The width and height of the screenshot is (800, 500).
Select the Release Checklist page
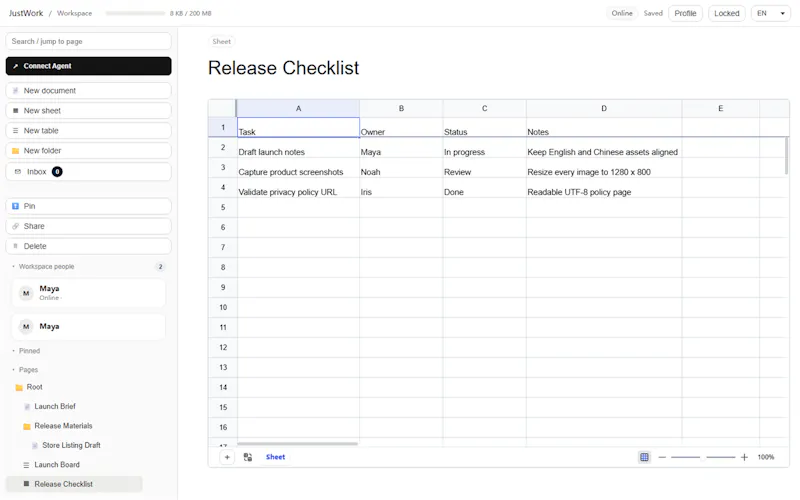[74, 484]
